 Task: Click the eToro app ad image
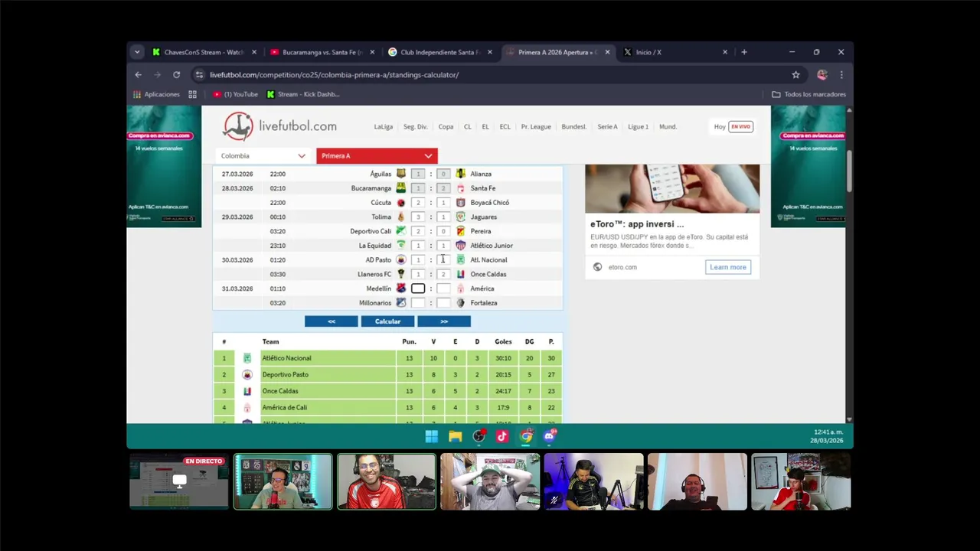click(x=672, y=188)
